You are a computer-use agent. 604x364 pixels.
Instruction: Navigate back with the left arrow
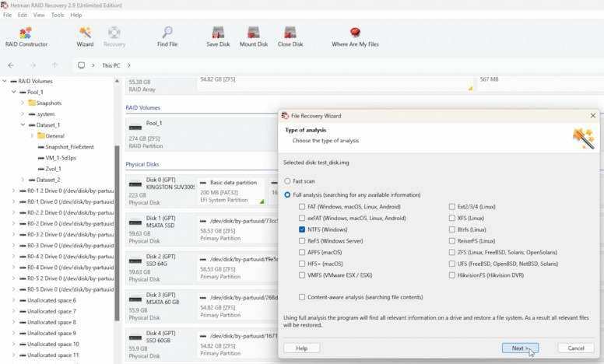tap(11, 65)
